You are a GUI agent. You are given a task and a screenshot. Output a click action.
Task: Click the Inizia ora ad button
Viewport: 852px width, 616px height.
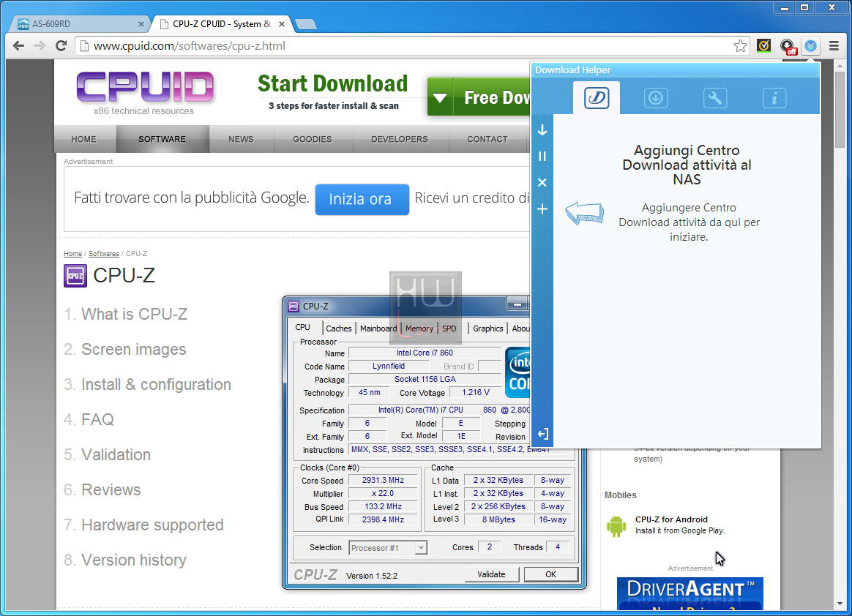coord(362,199)
